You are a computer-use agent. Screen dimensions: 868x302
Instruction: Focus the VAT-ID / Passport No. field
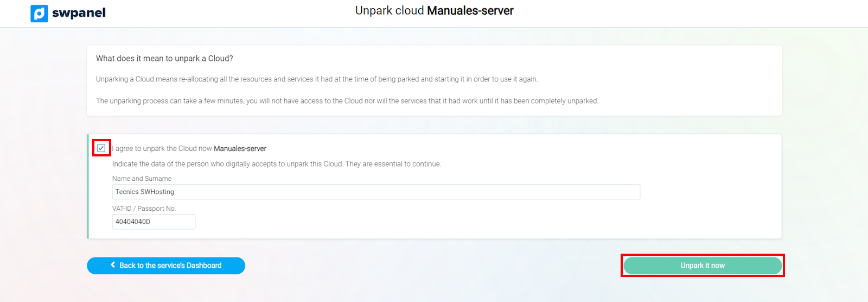[x=154, y=222]
